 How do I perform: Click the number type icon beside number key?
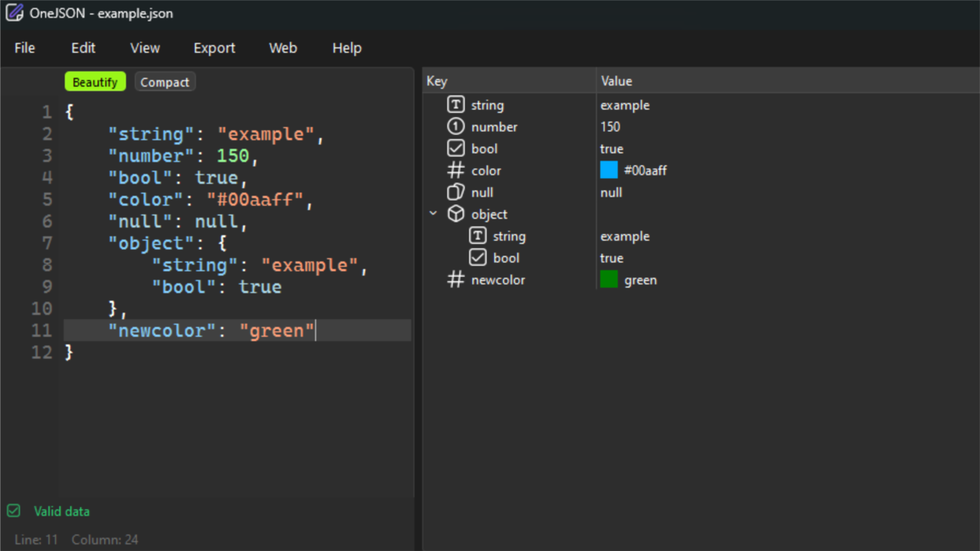(456, 127)
